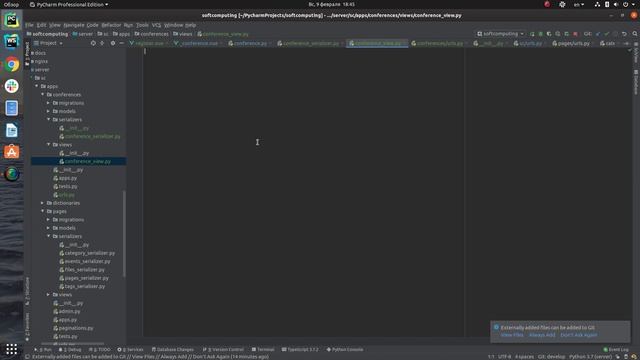Open Ubuntu Software from the dock
The image size is (640, 360).
11,152
